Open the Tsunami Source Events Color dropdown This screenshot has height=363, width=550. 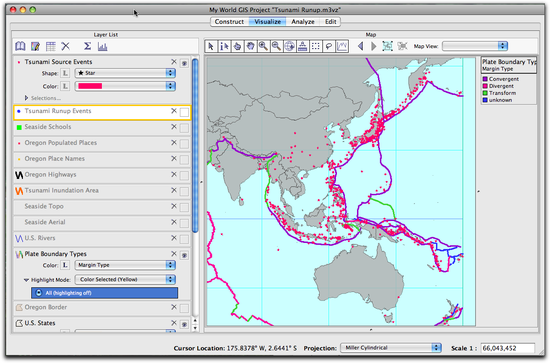(125, 86)
